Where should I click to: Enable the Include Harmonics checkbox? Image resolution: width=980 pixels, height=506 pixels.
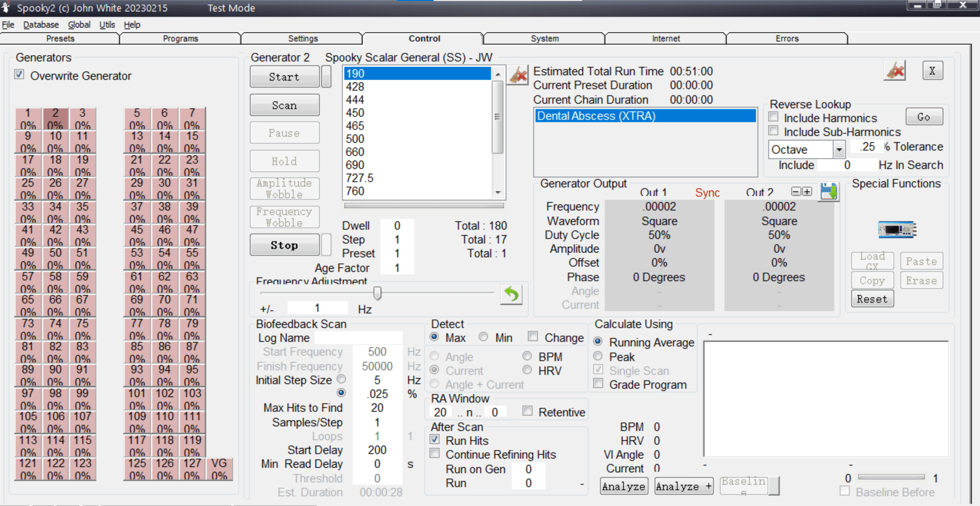tap(774, 117)
